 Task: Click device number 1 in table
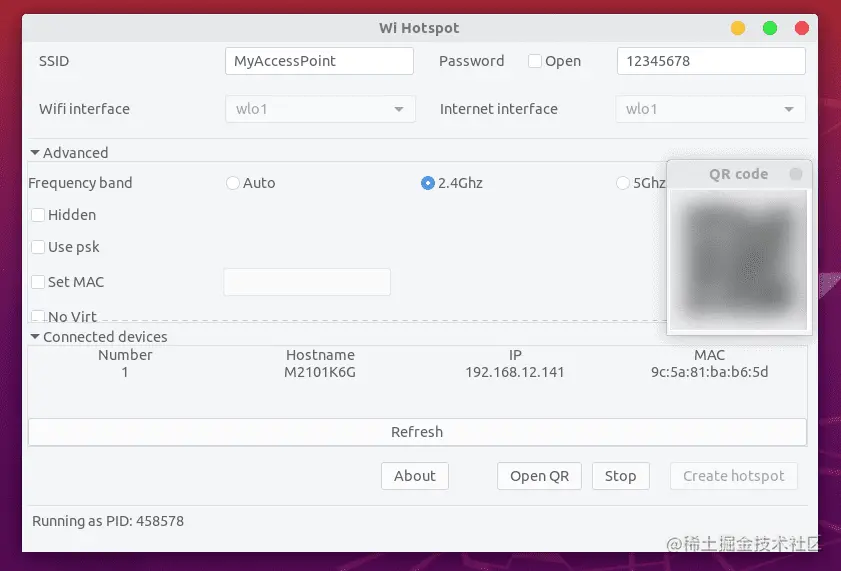click(125, 372)
